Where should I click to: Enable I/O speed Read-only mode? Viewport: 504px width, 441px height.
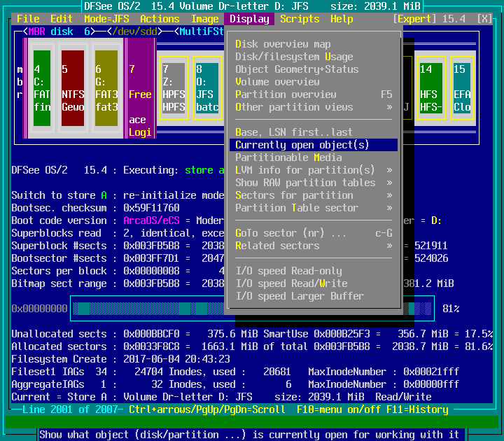pyautogui.click(x=288, y=271)
